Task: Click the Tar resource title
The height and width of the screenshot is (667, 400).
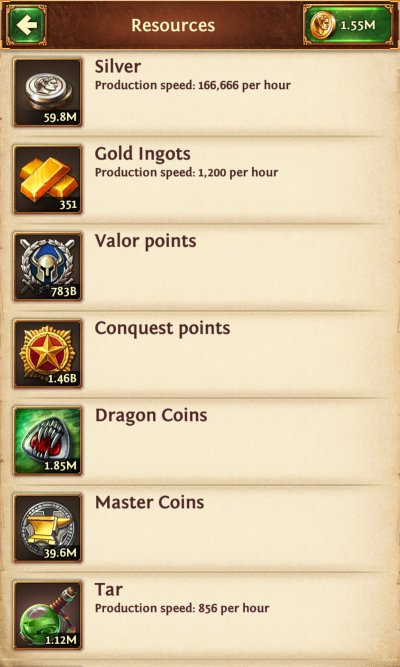Action: tap(109, 590)
